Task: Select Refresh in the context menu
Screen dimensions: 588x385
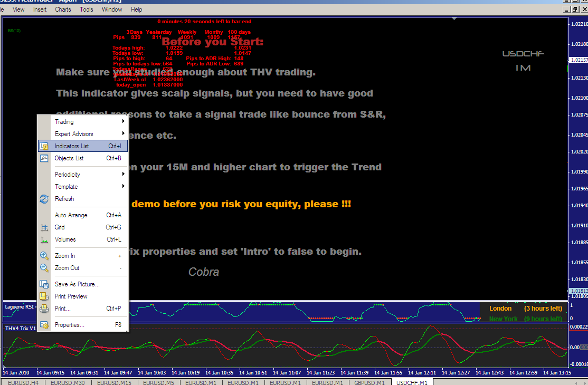Action: 82,199
